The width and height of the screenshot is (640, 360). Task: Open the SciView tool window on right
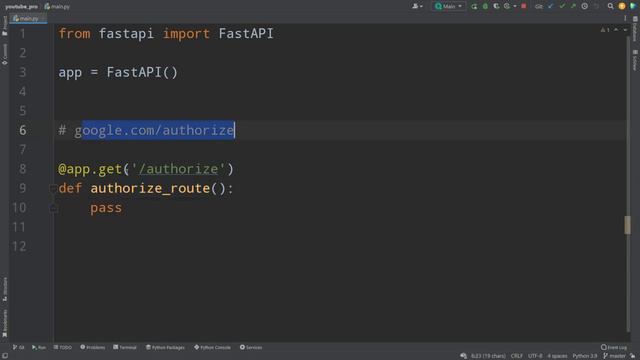click(x=635, y=60)
